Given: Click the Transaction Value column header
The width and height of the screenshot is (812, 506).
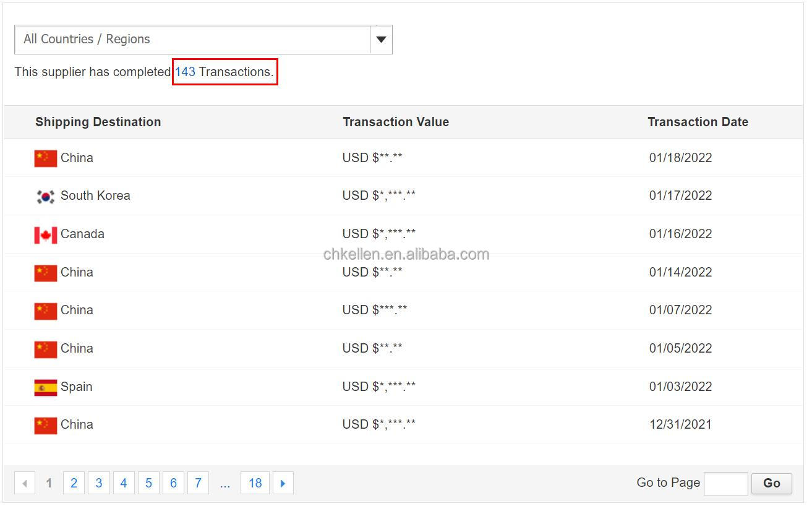Looking at the screenshot, I should tap(396, 122).
